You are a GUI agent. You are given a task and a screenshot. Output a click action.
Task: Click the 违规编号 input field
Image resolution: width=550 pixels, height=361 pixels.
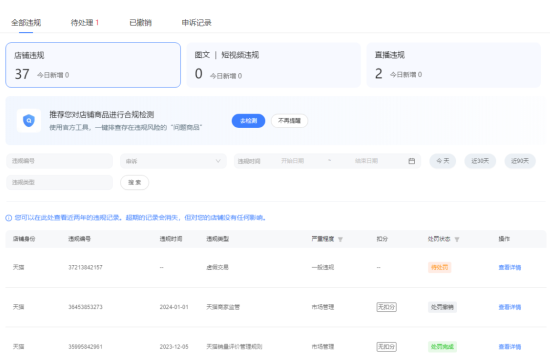tap(60, 161)
